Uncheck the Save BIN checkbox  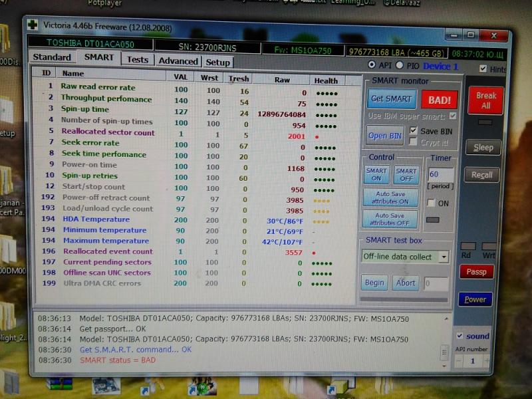(x=413, y=130)
